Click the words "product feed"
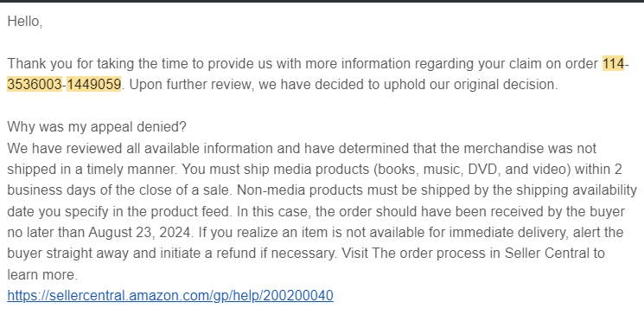Viewport: 644px width, 315px height. pyautogui.click(x=189, y=212)
